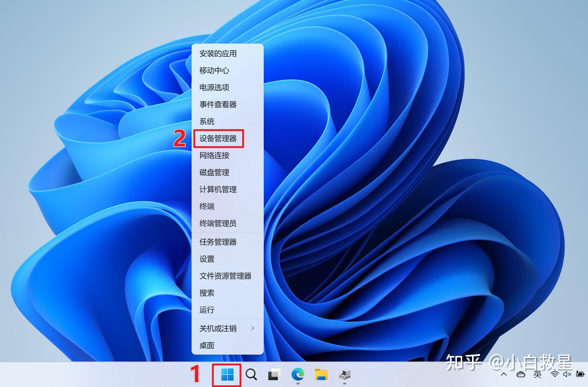588x387 pixels.
Task: Open File Explorer from the taskbar
Action: tap(321, 375)
